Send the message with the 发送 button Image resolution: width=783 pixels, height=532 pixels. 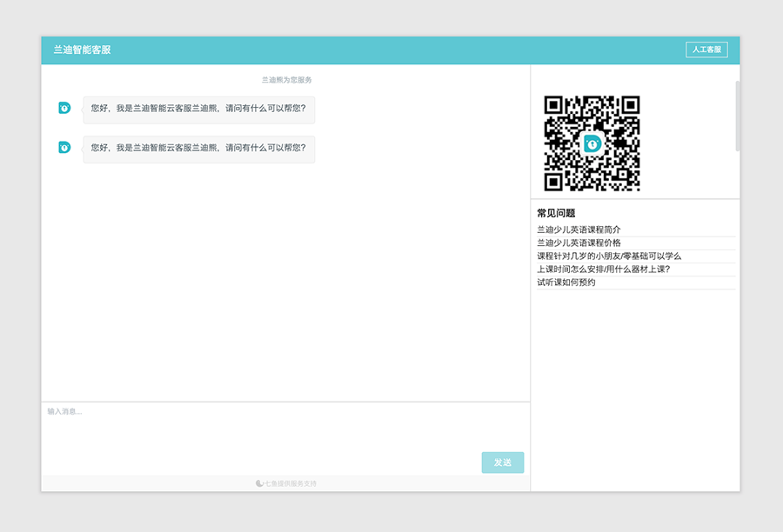502,462
